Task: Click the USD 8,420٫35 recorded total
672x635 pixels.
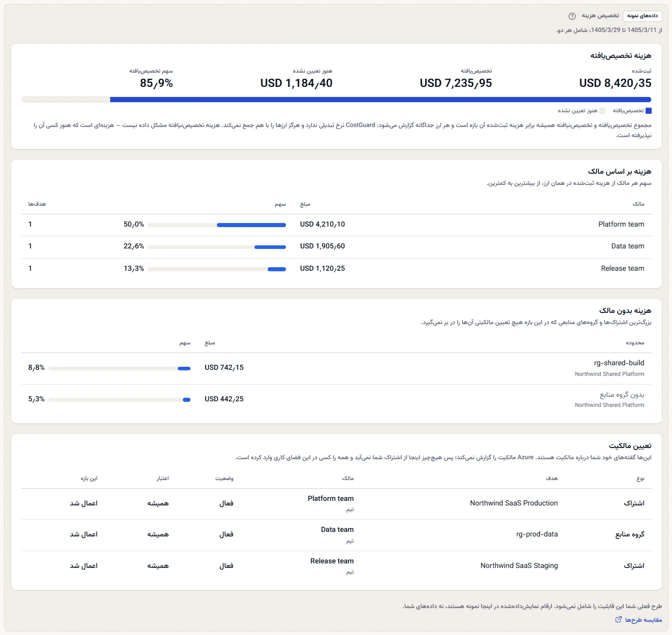Action: pos(615,83)
